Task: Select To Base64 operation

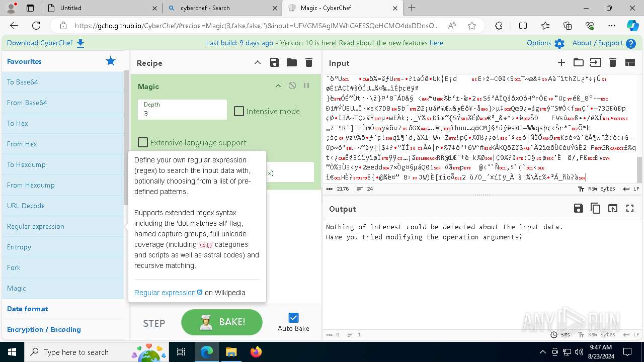Action: tap(62, 82)
